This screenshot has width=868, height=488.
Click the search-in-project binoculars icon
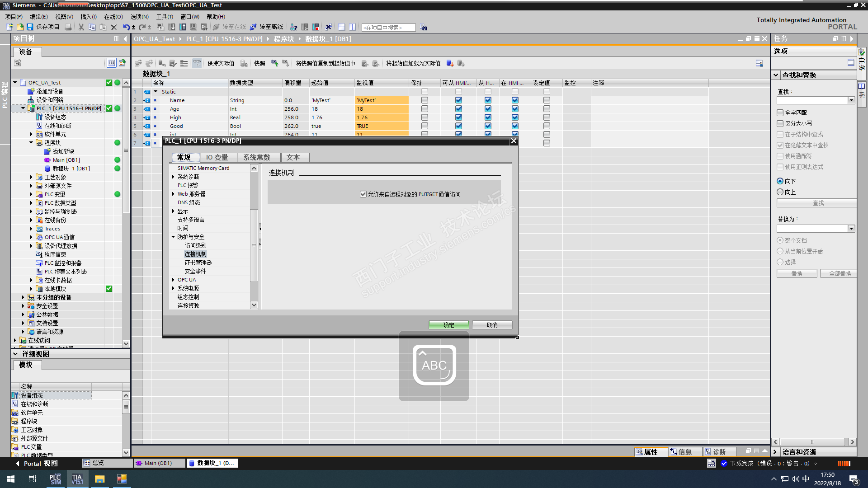(424, 28)
